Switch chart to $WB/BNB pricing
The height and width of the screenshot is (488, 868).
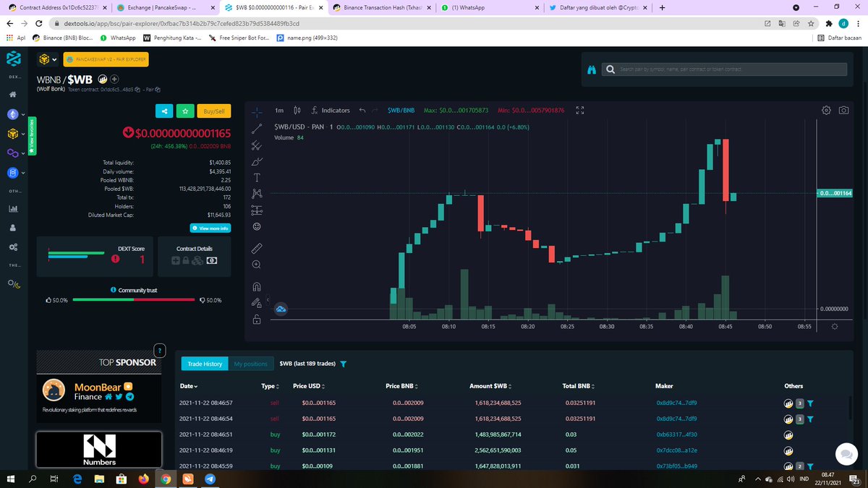[401, 111]
